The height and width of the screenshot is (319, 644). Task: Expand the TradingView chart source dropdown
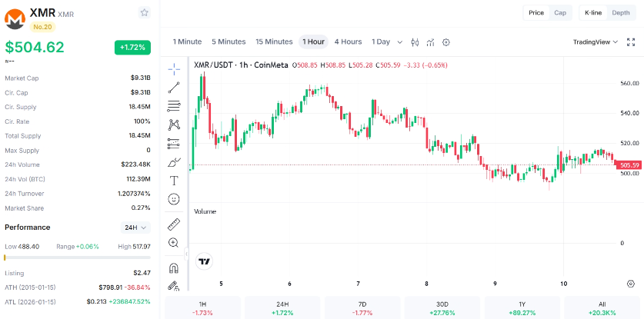click(595, 42)
